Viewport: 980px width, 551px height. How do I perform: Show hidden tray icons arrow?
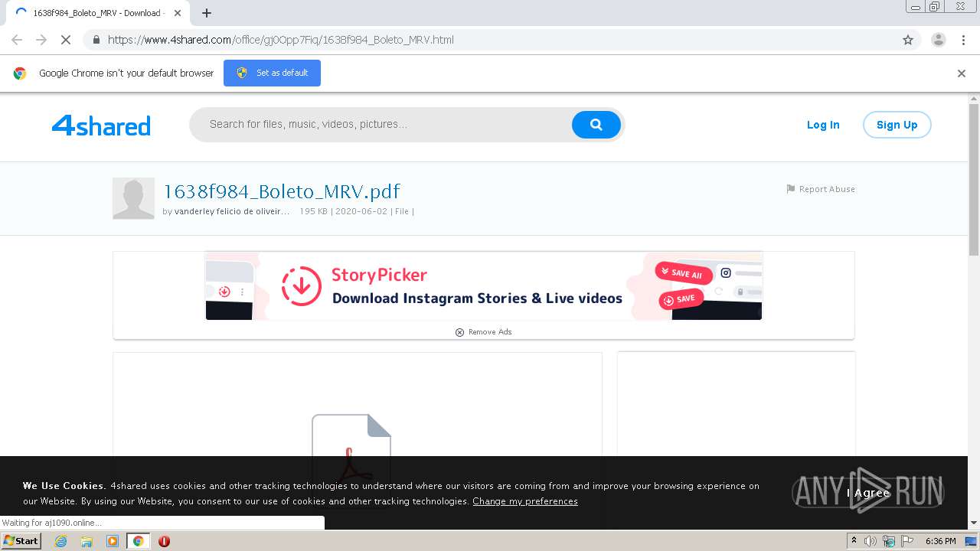pyautogui.click(x=854, y=541)
